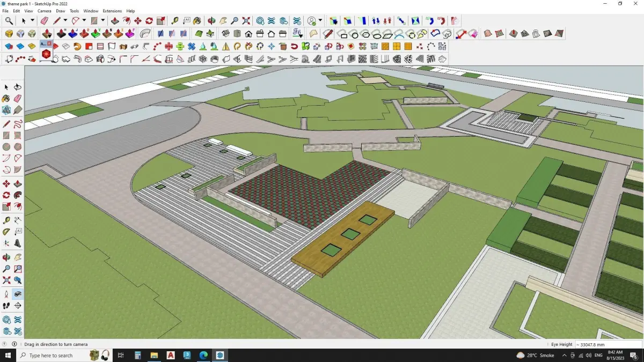
Task: Open the Help menu
Action: pos(130,11)
